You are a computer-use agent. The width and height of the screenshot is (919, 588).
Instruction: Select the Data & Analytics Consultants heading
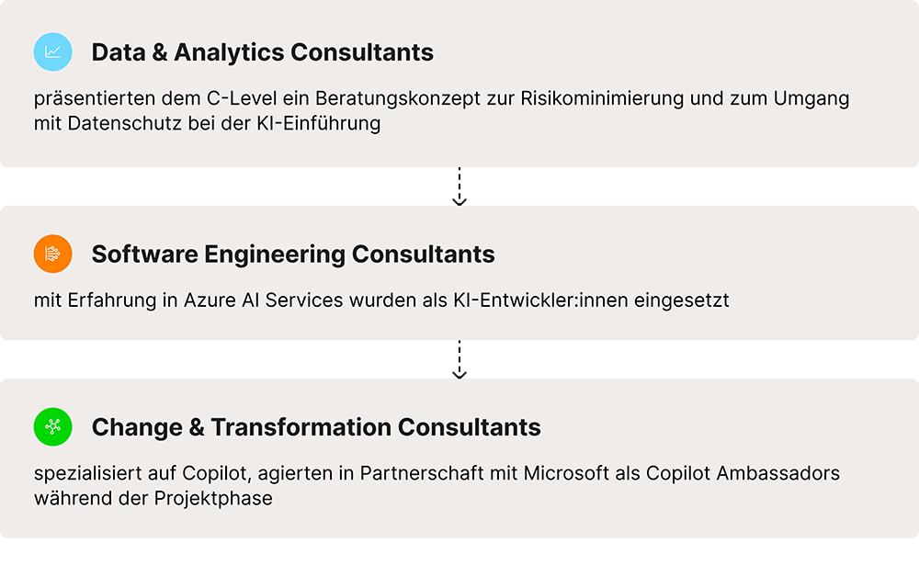262,52
